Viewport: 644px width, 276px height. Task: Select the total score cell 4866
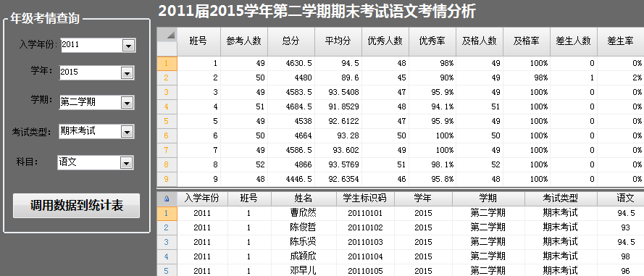pos(291,164)
